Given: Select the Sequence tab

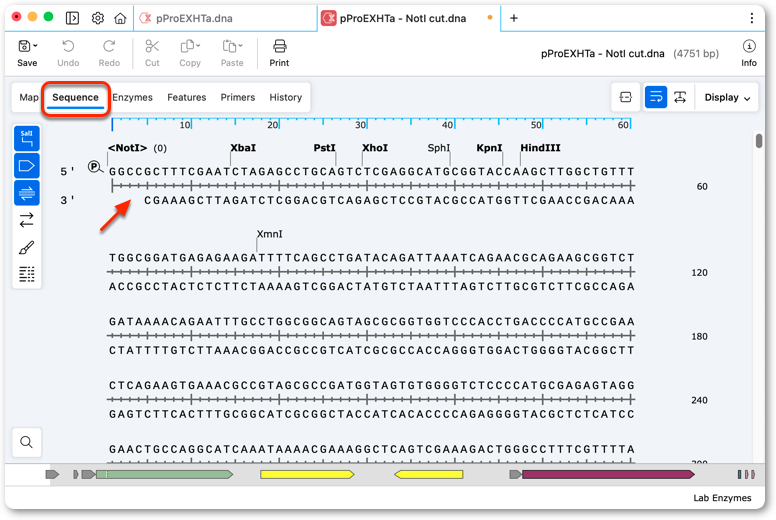Looking at the screenshot, I should (75, 97).
